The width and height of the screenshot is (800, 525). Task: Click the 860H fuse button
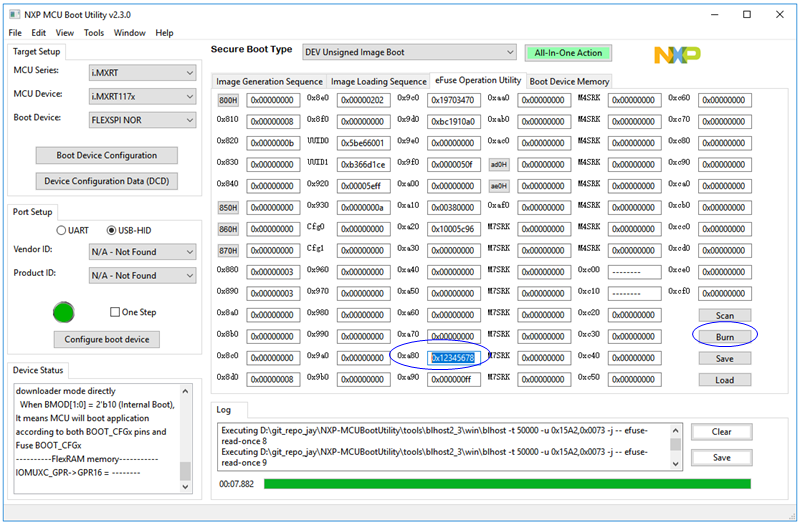(x=228, y=230)
